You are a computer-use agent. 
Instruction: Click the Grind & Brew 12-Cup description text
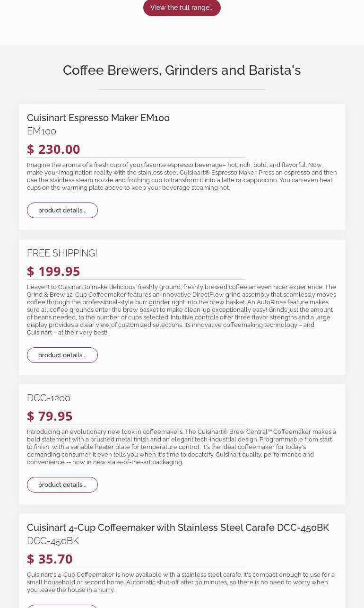point(182,310)
